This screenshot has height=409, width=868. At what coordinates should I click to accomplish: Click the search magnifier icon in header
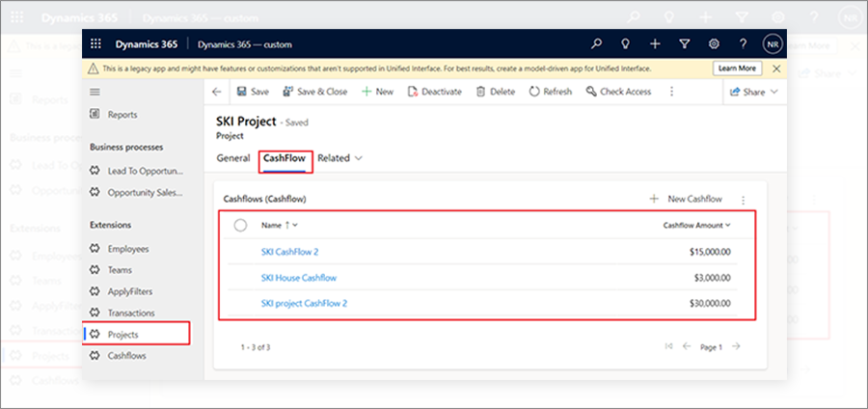(x=596, y=44)
